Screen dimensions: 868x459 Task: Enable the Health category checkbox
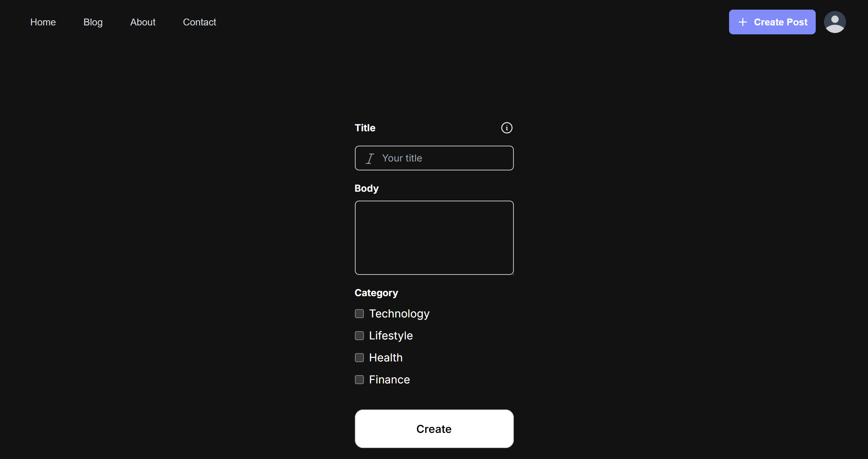359,357
